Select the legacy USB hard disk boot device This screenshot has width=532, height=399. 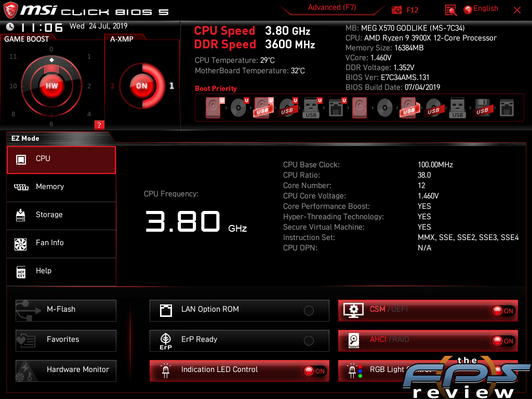point(410,108)
